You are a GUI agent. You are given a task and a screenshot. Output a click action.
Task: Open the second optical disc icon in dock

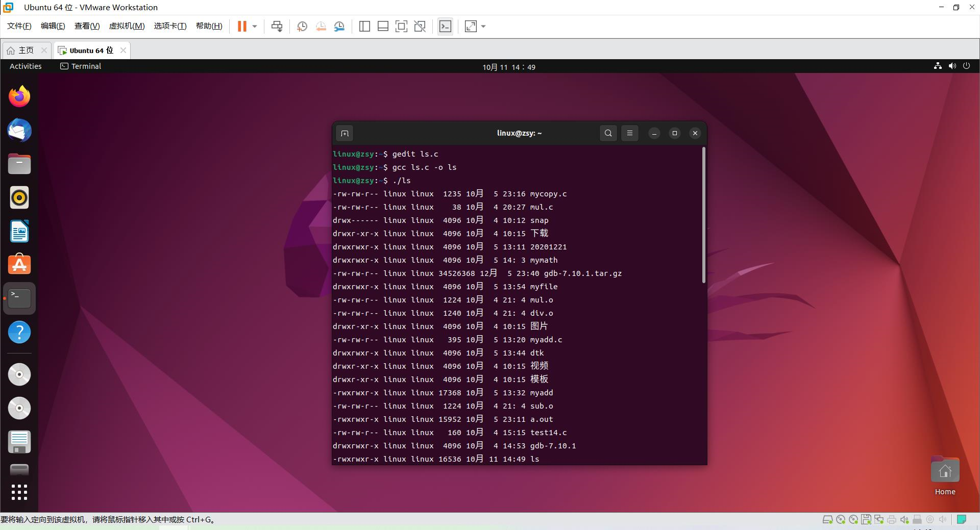(x=19, y=408)
